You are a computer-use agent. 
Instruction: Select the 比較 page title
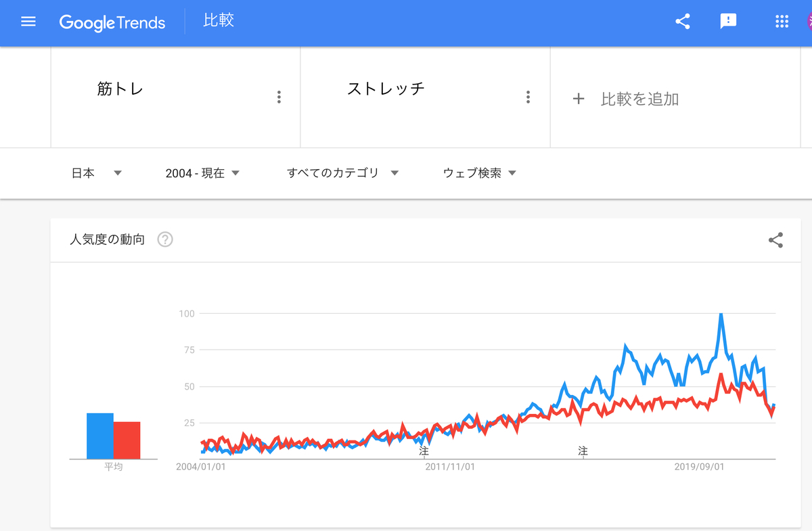coord(218,22)
